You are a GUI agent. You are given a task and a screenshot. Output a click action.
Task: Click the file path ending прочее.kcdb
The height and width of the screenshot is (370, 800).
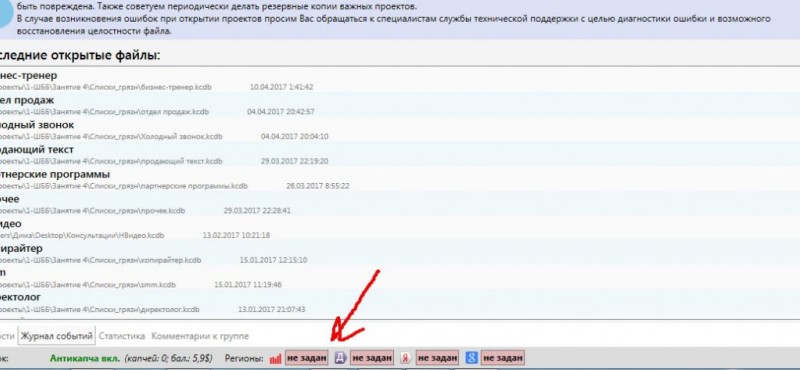[x=92, y=211]
